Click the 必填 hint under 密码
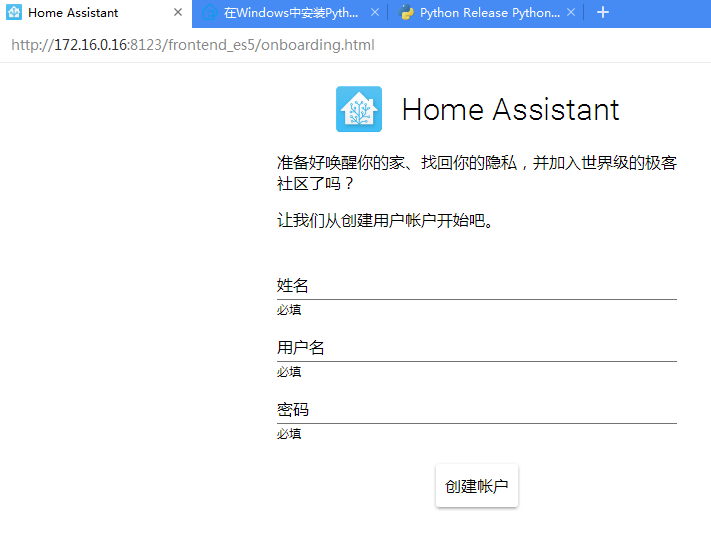711x541 pixels. point(289,434)
